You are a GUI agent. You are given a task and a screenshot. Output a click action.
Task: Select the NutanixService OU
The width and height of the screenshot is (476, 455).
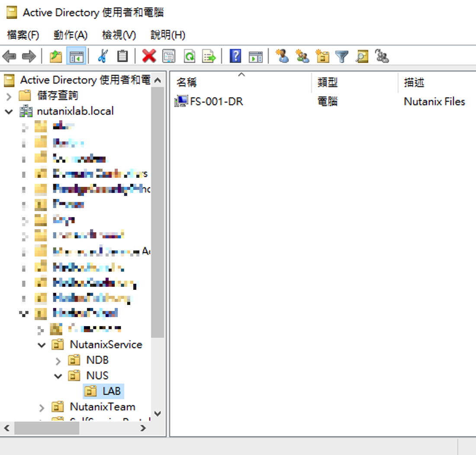(x=106, y=345)
